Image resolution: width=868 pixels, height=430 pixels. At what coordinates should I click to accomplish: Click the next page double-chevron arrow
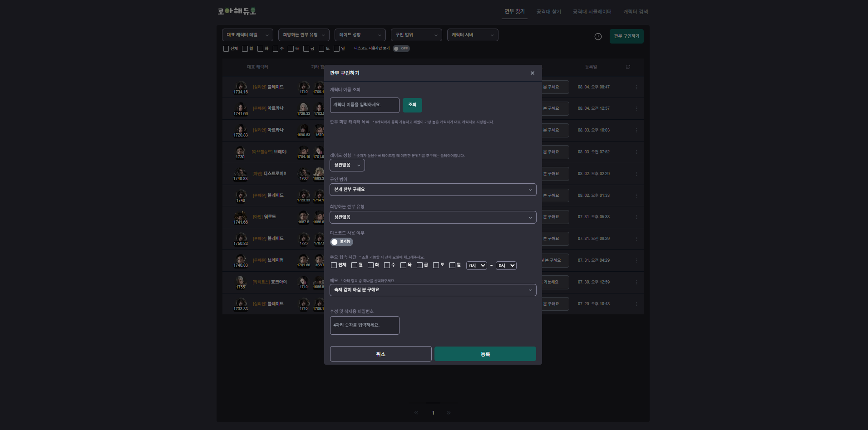(x=449, y=413)
